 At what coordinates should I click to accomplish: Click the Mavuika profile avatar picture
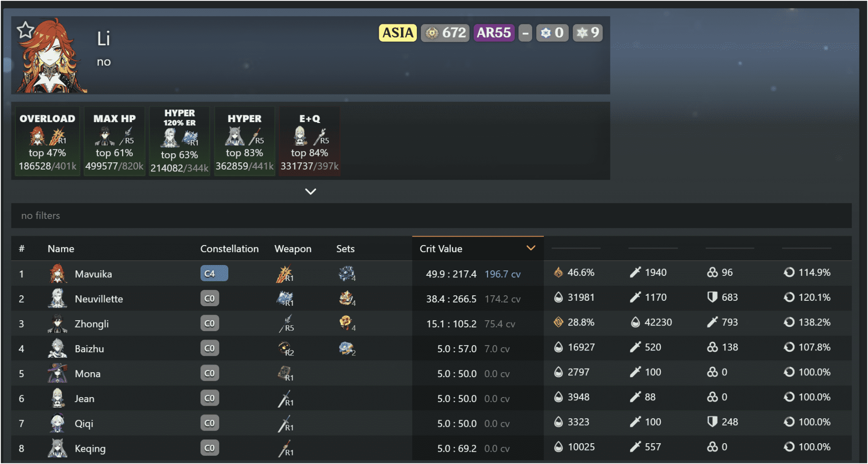[52, 56]
